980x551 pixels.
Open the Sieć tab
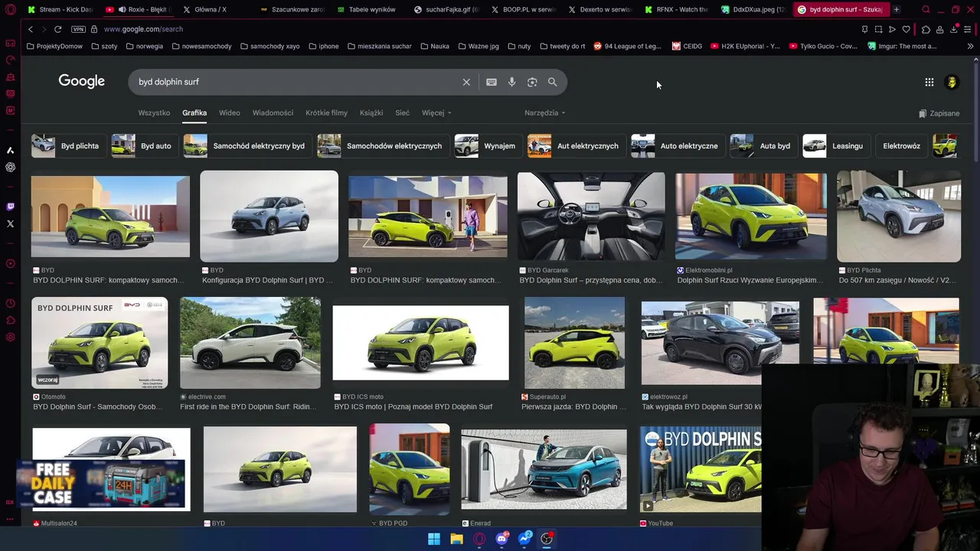click(403, 112)
